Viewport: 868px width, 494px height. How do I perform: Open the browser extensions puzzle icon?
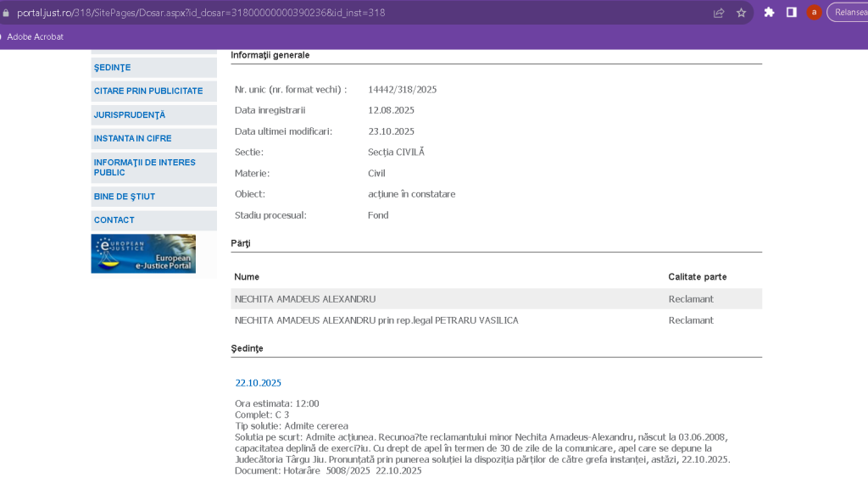point(769,13)
